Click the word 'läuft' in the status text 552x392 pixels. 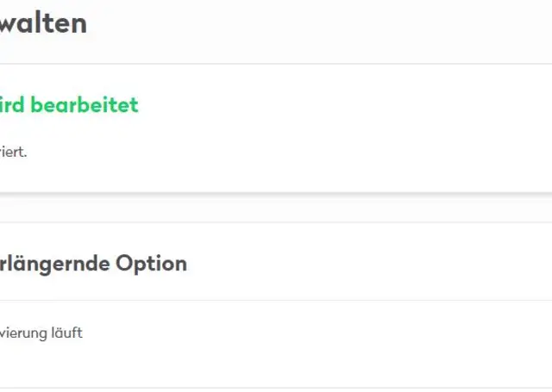(x=66, y=333)
